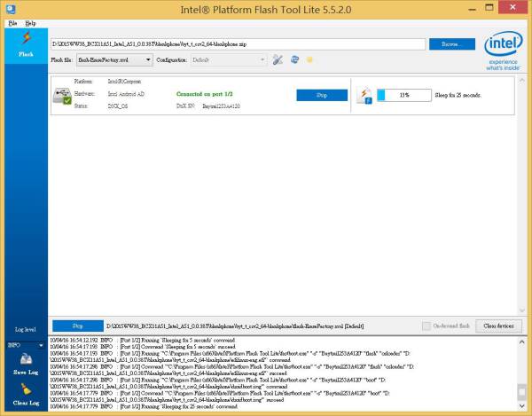
Task: Click the 11% flash progress bar
Action: tap(403, 93)
